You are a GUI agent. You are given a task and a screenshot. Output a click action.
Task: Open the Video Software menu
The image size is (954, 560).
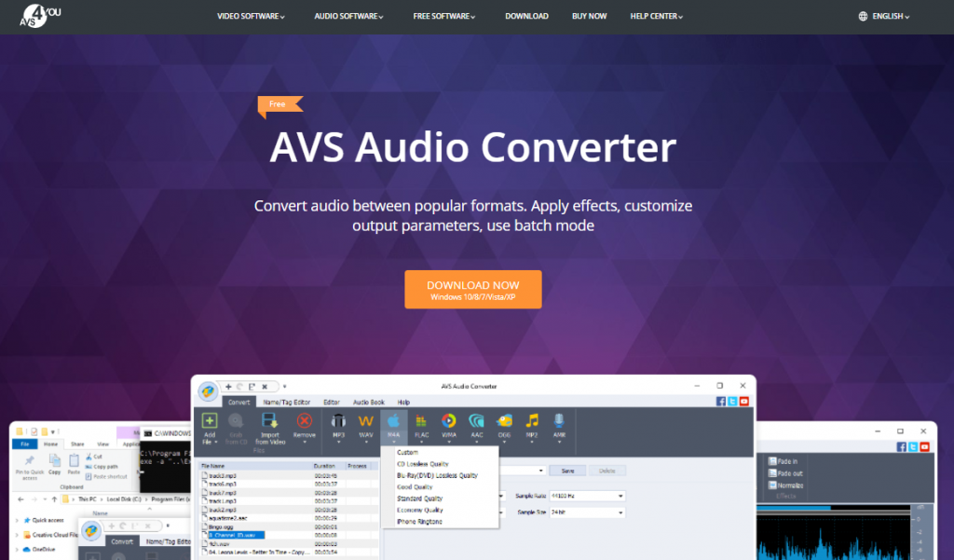[251, 17]
